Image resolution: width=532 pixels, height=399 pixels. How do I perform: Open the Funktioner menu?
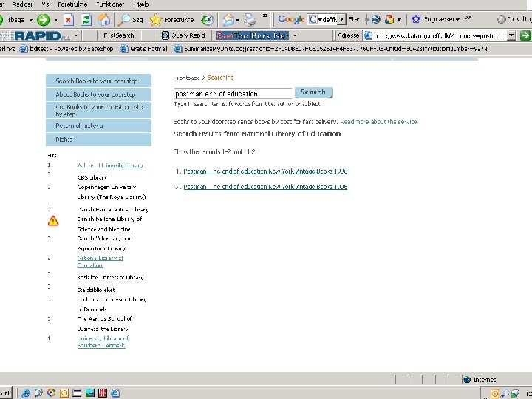[110, 4]
